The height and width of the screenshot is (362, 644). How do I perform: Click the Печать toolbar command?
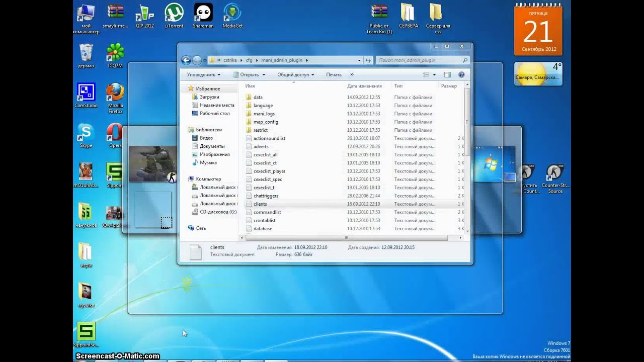click(x=334, y=74)
